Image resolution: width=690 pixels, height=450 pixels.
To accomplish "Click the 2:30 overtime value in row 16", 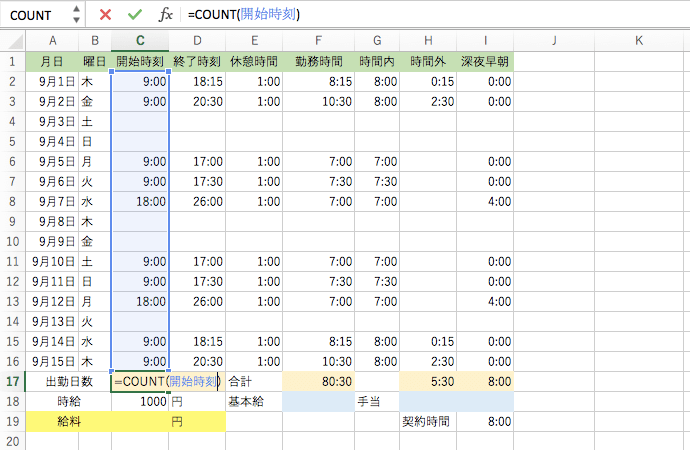I will coord(428,362).
